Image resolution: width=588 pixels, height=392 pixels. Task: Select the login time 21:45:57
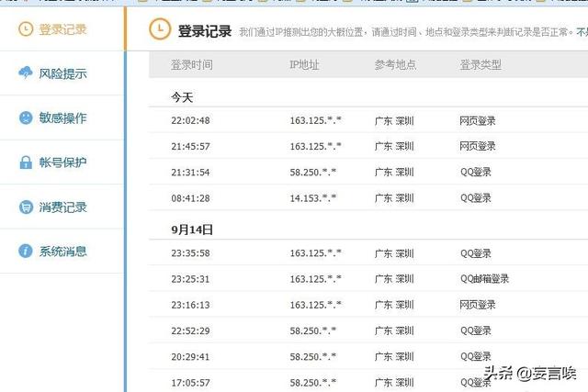(190, 146)
